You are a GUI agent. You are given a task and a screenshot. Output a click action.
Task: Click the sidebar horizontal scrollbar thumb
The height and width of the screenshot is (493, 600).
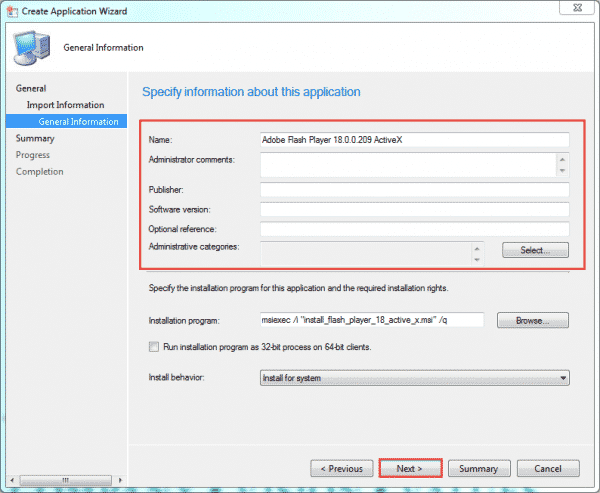tap(66, 480)
